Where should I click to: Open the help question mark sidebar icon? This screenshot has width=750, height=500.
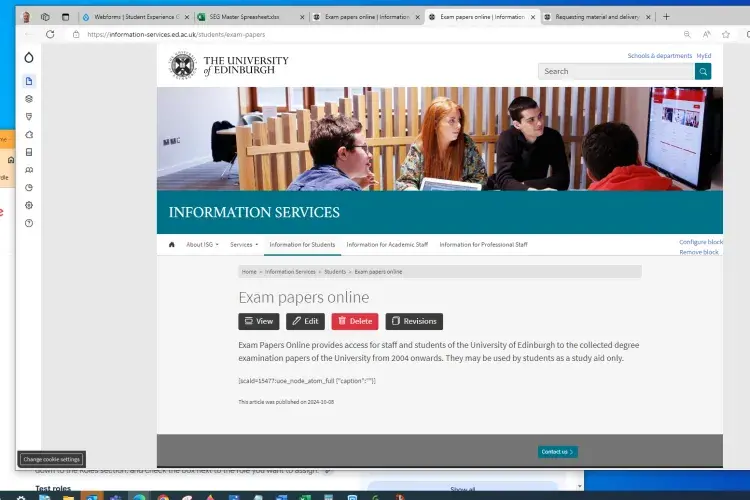coord(29,223)
